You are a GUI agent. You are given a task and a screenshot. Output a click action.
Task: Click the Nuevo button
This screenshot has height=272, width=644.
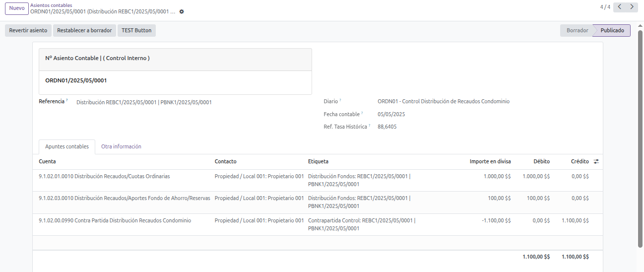tap(16, 8)
